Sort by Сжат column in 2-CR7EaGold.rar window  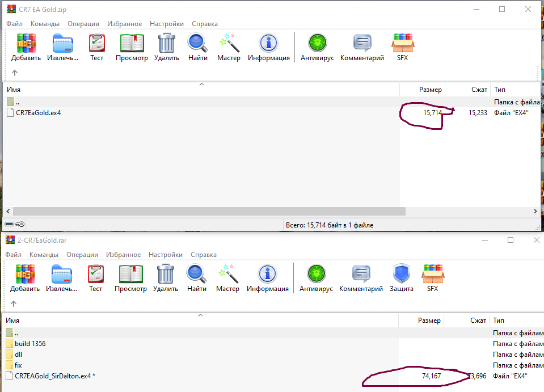click(x=467, y=321)
